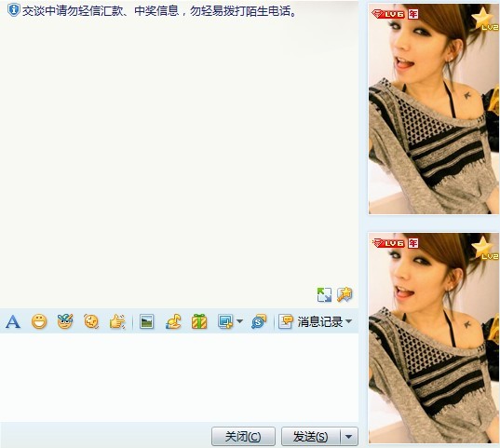Click into the message input box
500x448 pixels.
[x=179, y=377]
